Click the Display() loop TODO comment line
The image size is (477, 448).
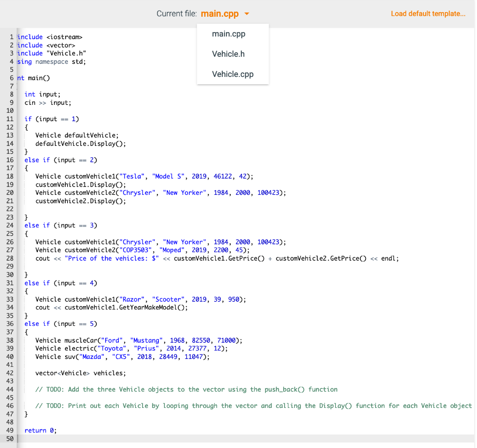[x=253, y=406]
